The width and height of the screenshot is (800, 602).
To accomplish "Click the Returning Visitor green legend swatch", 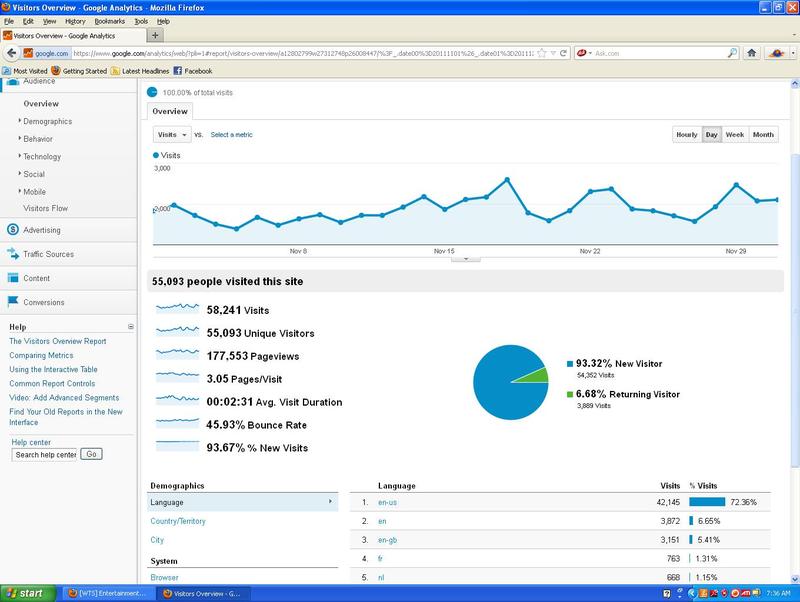I will point(570,394).
